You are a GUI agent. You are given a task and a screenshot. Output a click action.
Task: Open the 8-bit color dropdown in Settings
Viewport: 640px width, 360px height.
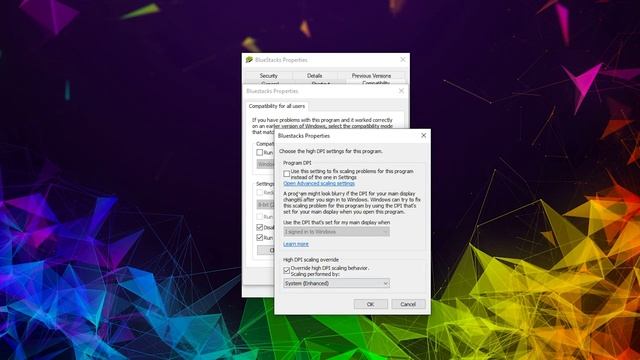pyautogui.click(x=265, y=204)
